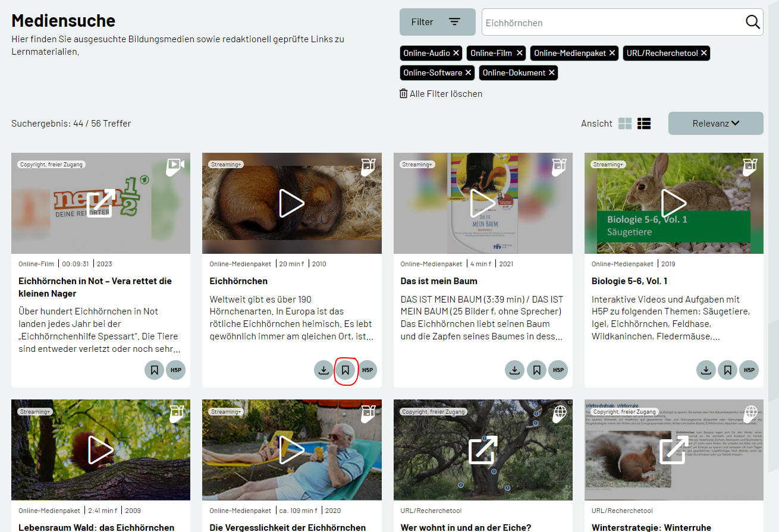
Task: Click H5P button on Biologie 5-6 card
Action: coord(749,370)
